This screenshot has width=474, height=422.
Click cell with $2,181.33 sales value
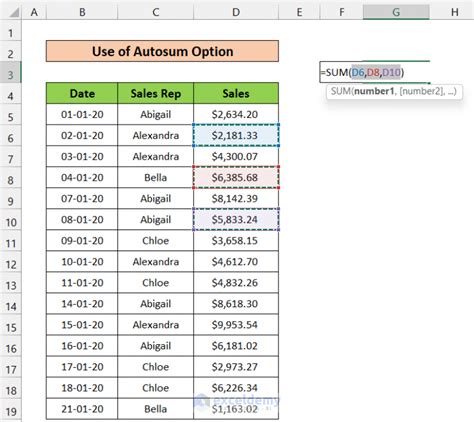pyautogui.click(x=236, y=135)
